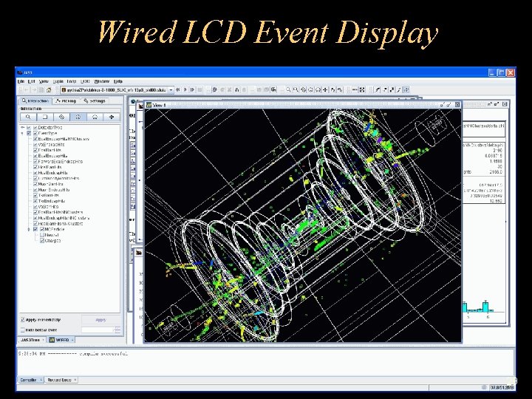Toggle the Hide below level checkbox
The height and width of the screenshot is (399, 532).
click(23, 330)
